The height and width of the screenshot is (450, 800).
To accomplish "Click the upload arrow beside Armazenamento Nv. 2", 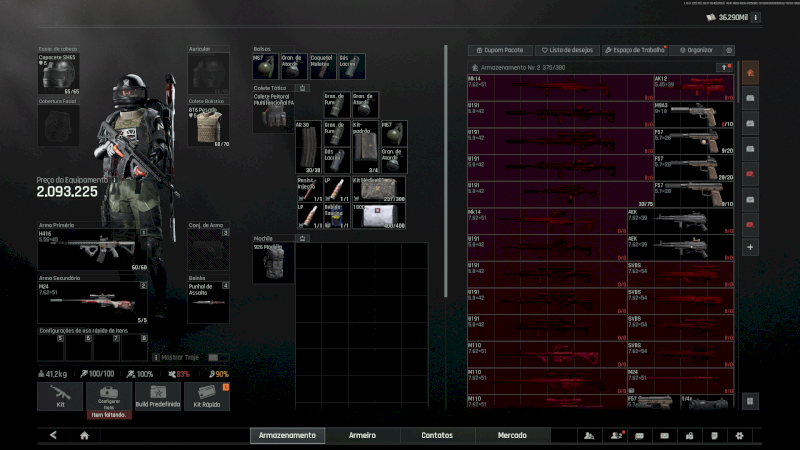I will (723, 67).
